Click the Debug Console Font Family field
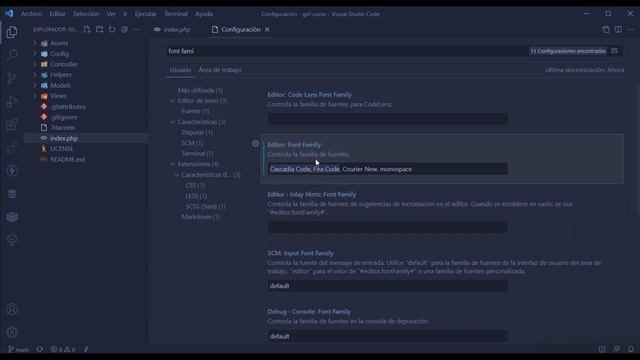Image resolution: width=640 pixels, height=360 pixels. pos(387,336)
